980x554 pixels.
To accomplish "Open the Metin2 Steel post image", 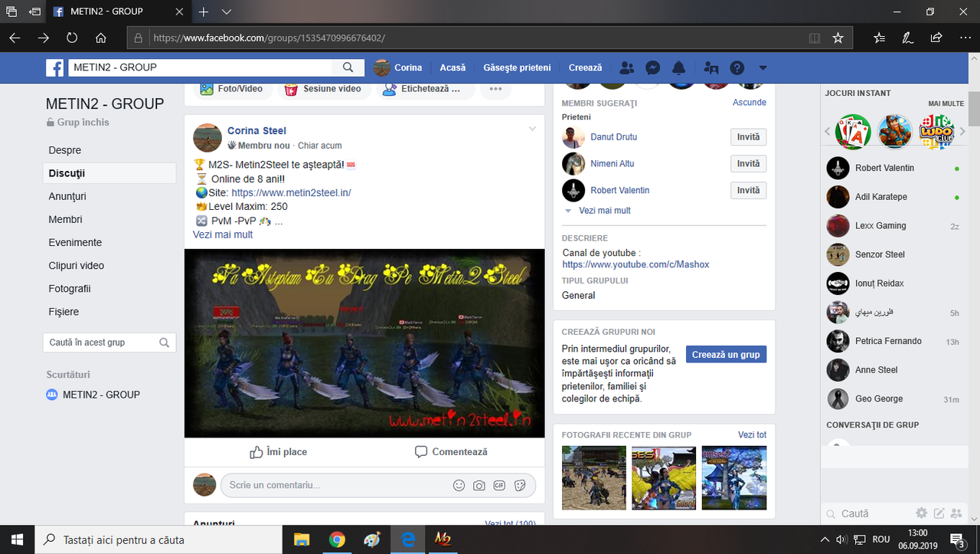I will pos(364,343).
